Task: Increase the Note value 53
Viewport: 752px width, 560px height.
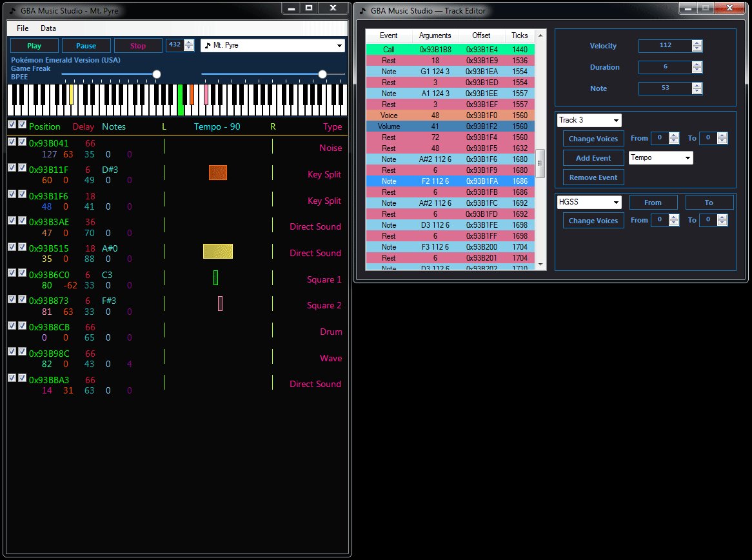Action: [697, 85]
